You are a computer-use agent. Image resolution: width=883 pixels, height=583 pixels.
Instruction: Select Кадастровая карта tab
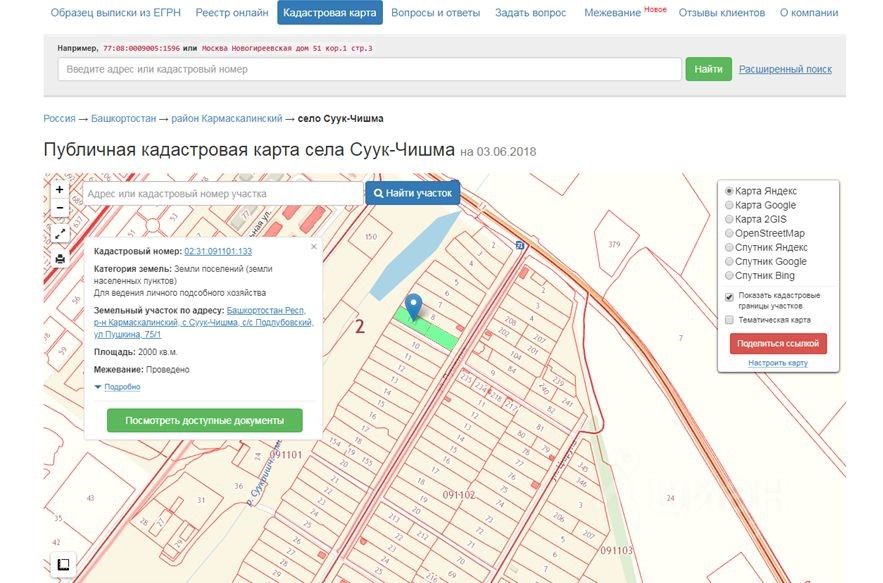click(329, 12)
